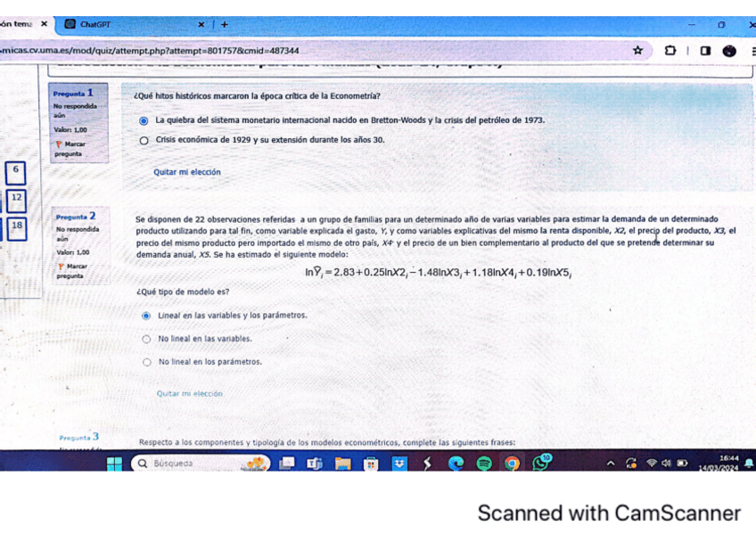This screenshot has height=534, width=756.
Task: Open Microsoft Teams from the taskbar
Action: coord(315,464)
